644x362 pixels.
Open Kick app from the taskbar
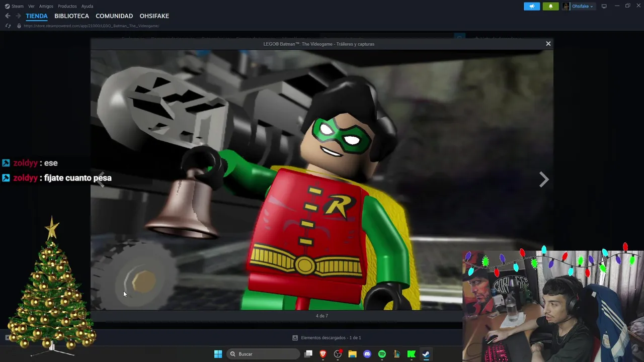411,354
